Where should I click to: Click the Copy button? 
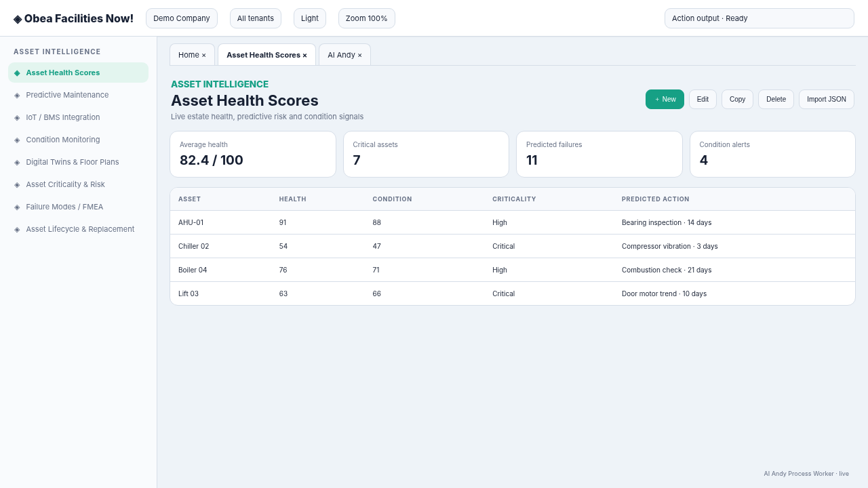[x=737, y=99]
